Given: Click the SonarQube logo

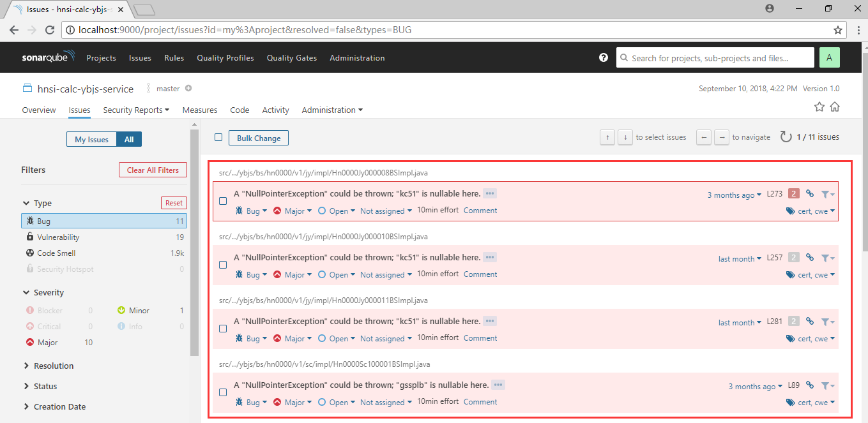Looking at the screenshot, I should tap(49, 57).
